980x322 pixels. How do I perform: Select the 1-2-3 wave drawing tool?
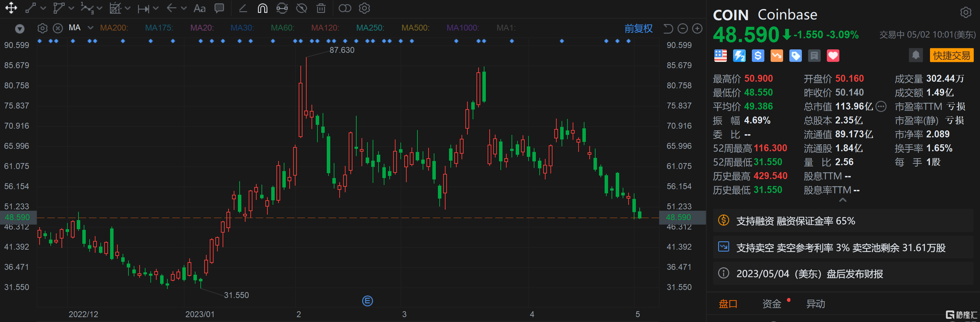point(88,8)
